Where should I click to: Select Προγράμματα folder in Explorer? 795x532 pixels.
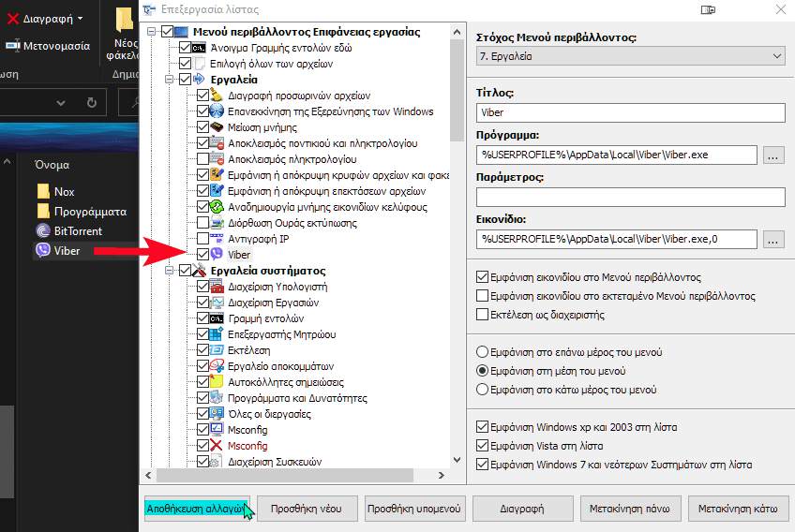(90, 212)
